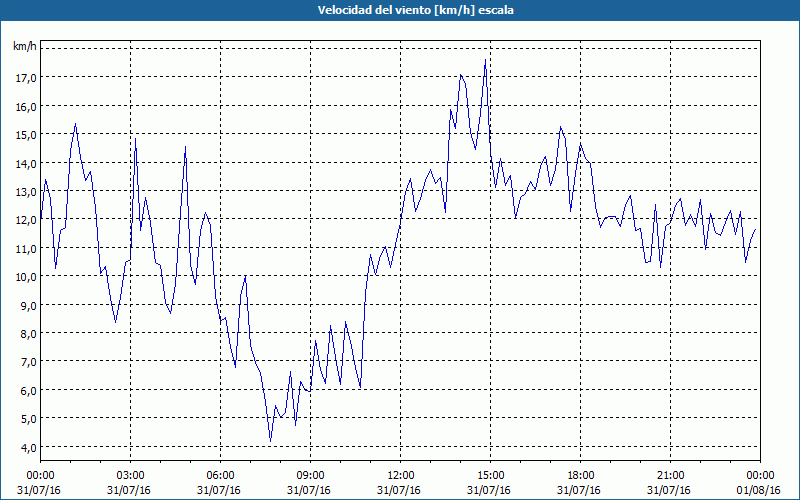Select the '18:00' time axis label
Image resolution: width=800 pixels, height=500 pixels.
[581, 476]
